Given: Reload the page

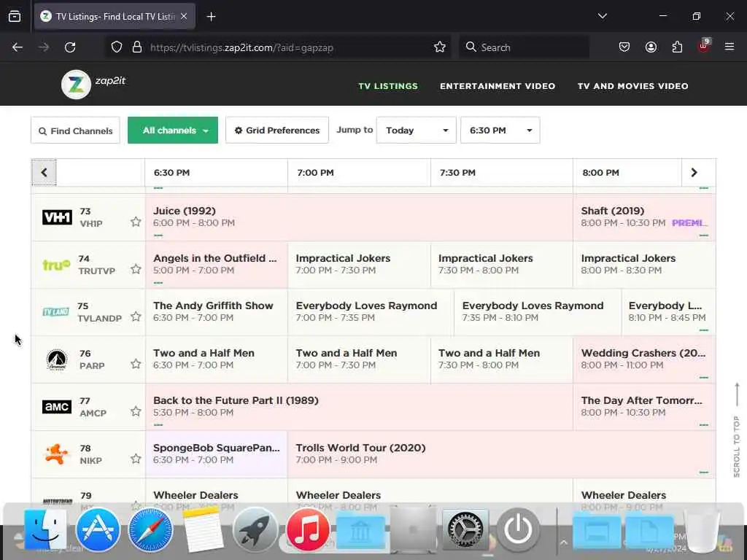Looking at the screenshot, I should coord(70,47).
